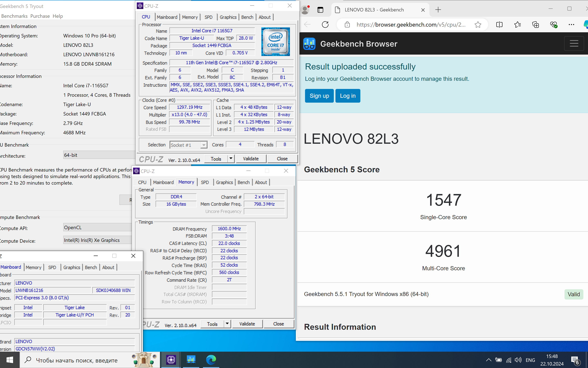
Task: Open SPD tab in bottom-left CPU-Z window
Action: click(52, 267)
